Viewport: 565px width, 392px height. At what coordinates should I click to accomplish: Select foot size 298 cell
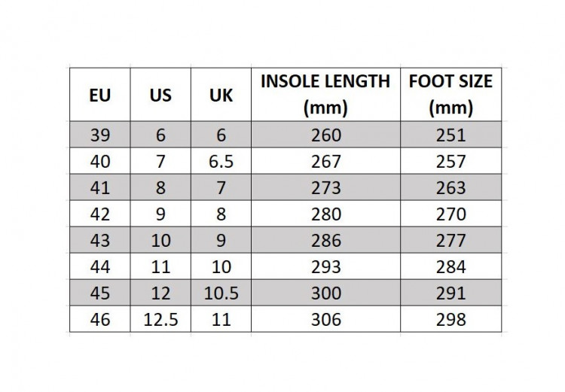click(x=450, y=319)
